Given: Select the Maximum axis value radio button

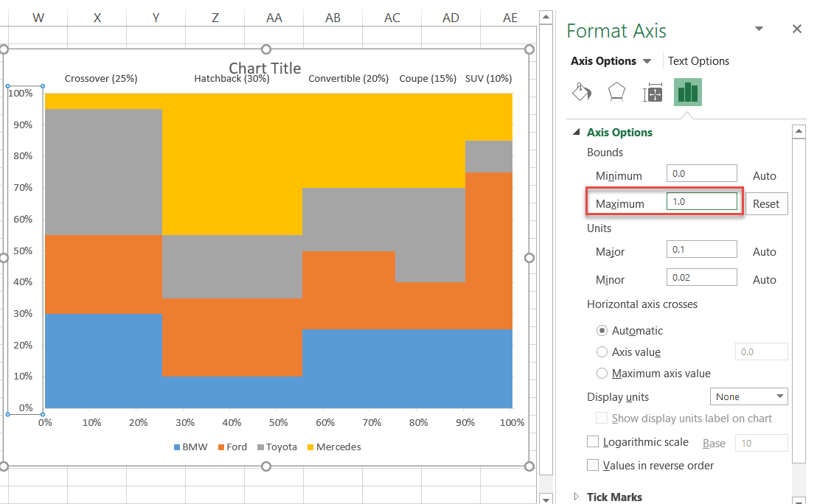Looking at the screenshot, I should pos(602,374).
